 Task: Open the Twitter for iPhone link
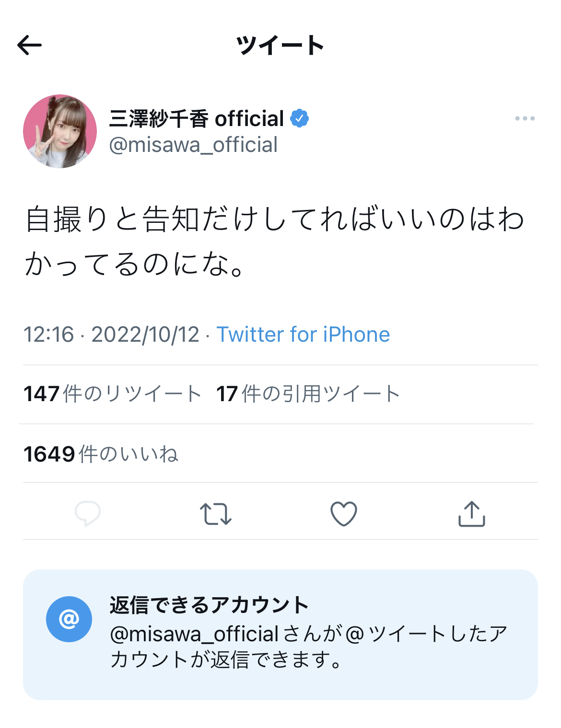[x=303, y=335]
